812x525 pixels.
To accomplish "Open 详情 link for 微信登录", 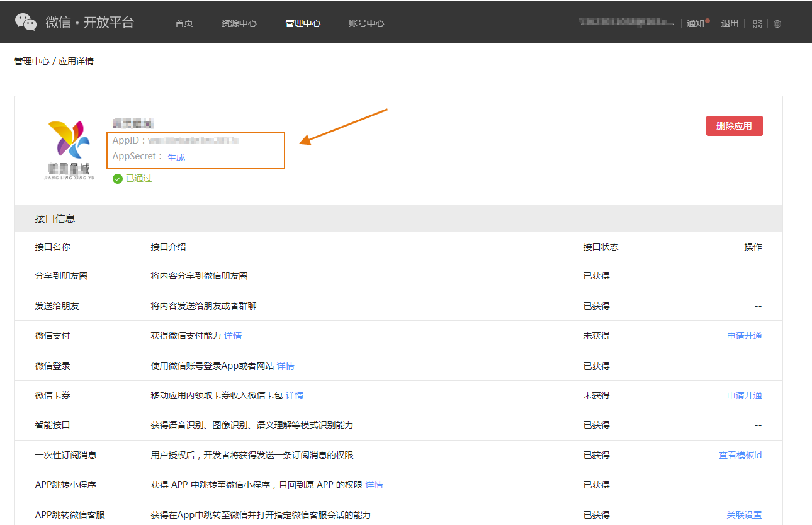I will pyautogui.click(x=285, y=366).
